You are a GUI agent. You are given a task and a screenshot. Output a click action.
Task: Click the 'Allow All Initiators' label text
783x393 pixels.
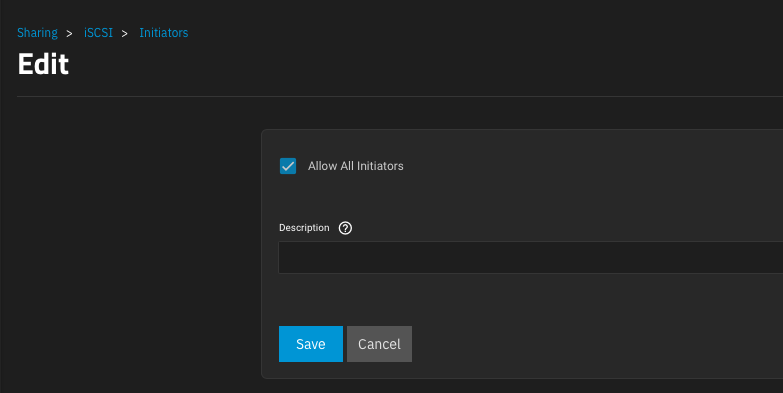click(x=356, y=166)
